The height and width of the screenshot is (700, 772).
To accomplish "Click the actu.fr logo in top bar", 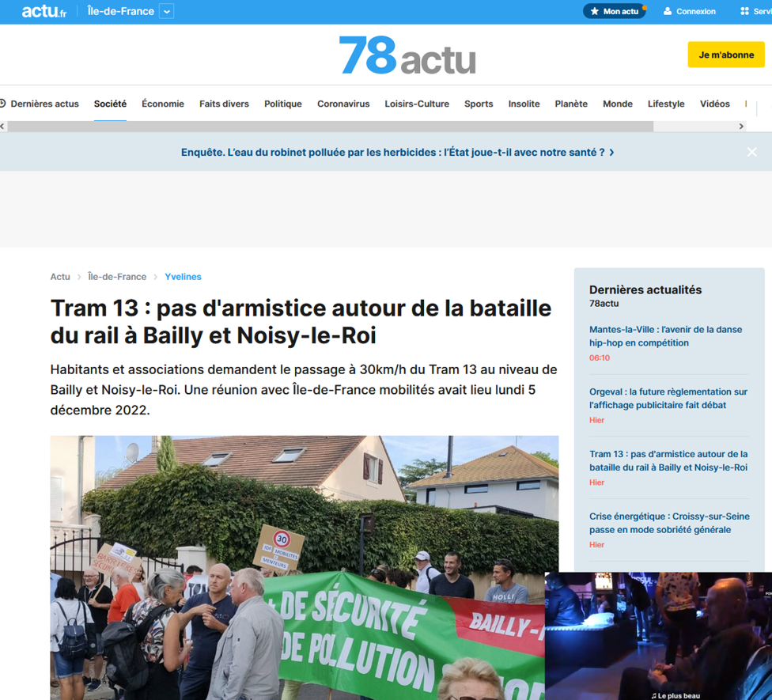I will pos(44,11).
